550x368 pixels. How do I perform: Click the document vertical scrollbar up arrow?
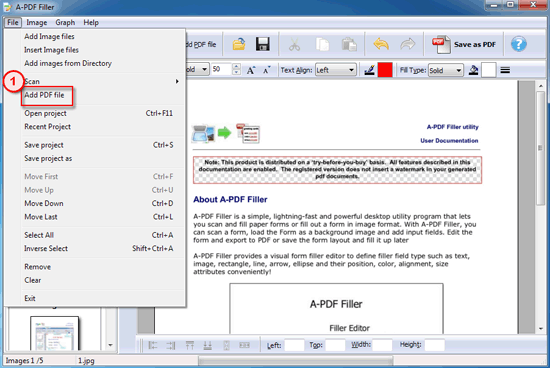(x=541, y=86)
